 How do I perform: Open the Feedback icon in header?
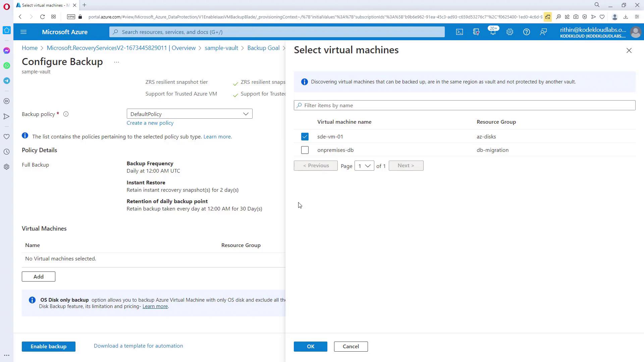(543, 32)
